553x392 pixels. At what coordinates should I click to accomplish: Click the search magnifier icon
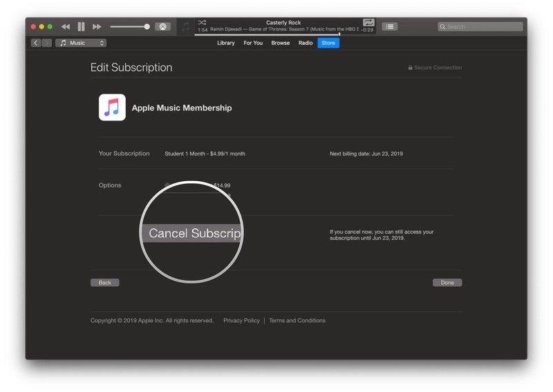442,26
